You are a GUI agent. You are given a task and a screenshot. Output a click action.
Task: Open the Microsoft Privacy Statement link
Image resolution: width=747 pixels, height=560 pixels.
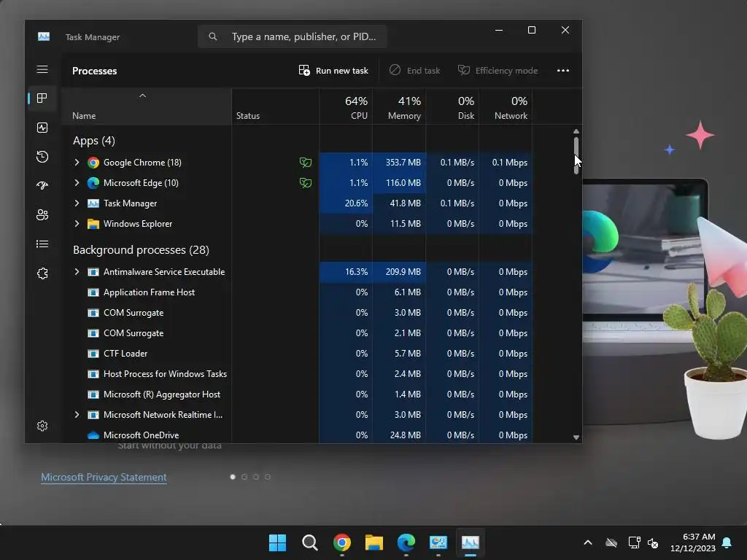(x=104, y=477)
